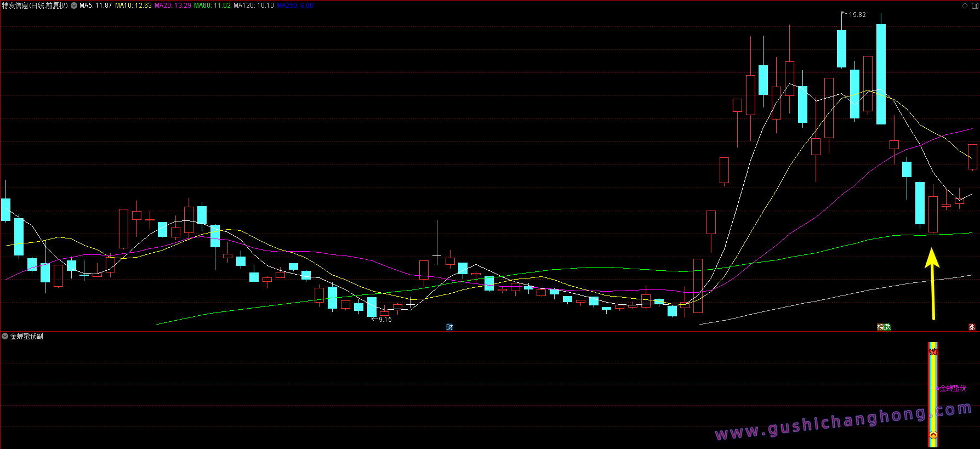Select the yellow MA10 moving average label

(x=133, y=5)
